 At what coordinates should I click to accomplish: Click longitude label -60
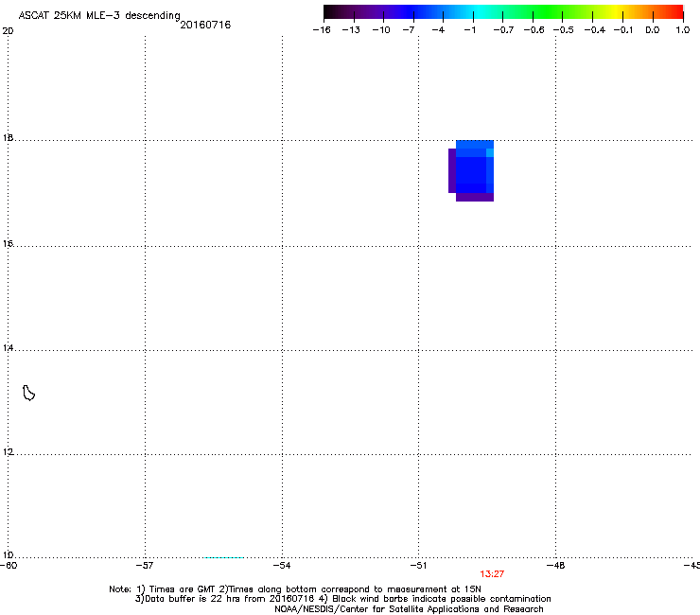pos(9,566)
